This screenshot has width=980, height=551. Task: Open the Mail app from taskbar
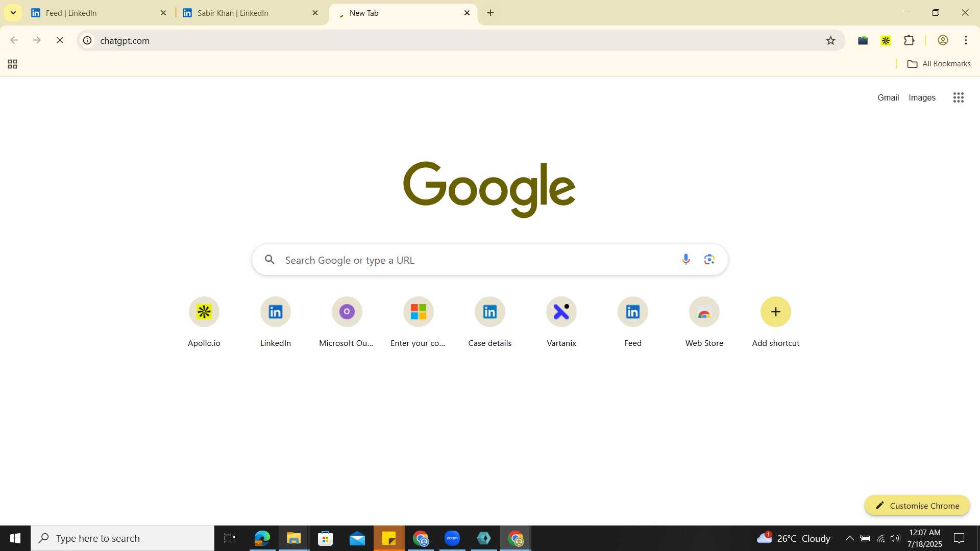pyautogui.click(x=357, y=538)
